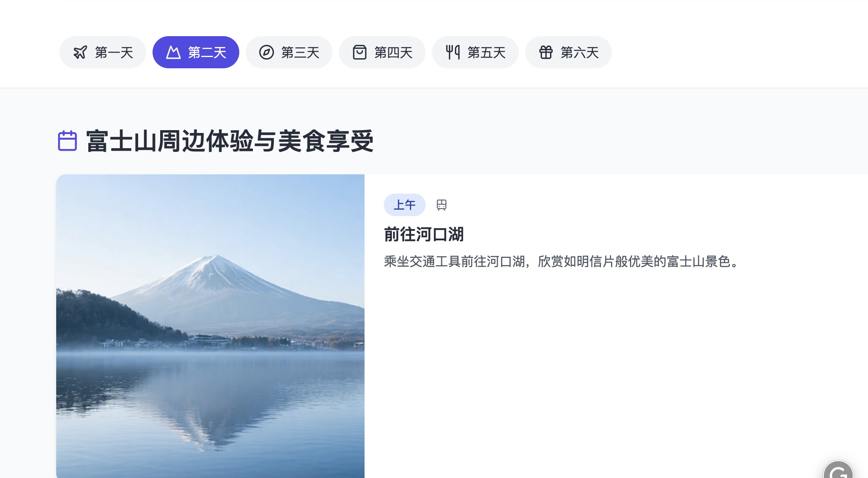Click the compass icon on 第三天 tab
868x478 pixels.
267,52
